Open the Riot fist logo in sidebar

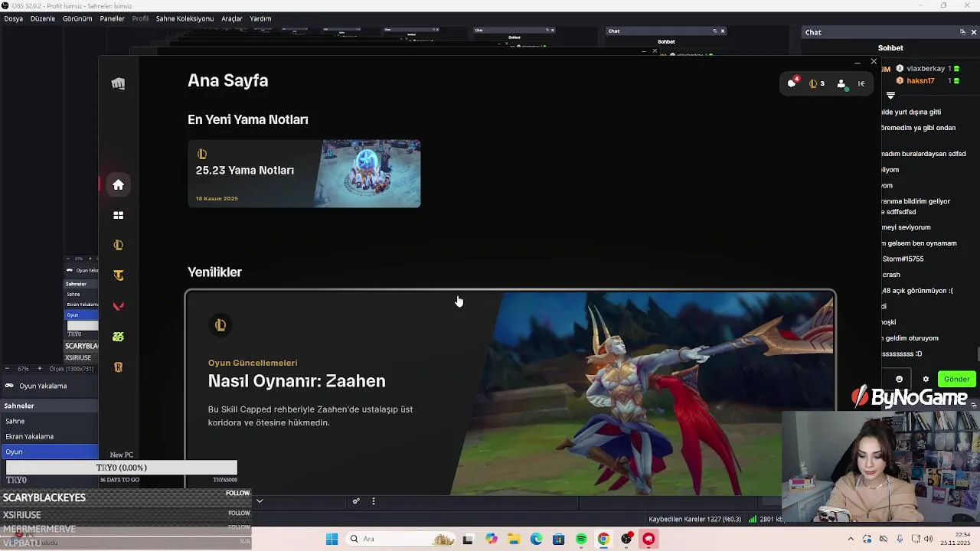118,83
